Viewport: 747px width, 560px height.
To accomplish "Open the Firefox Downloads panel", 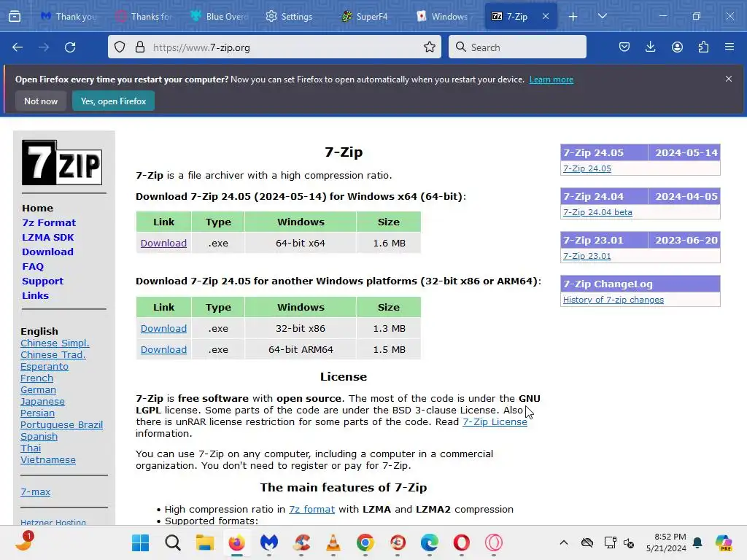I will tap(650, 47).
